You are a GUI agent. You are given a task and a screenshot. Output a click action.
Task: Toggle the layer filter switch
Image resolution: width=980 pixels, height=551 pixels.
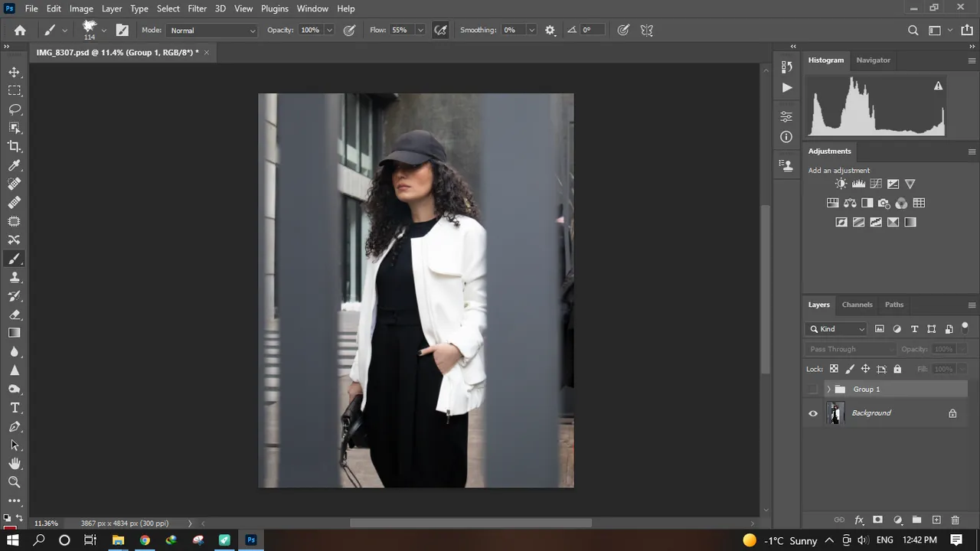click(965, 328)
